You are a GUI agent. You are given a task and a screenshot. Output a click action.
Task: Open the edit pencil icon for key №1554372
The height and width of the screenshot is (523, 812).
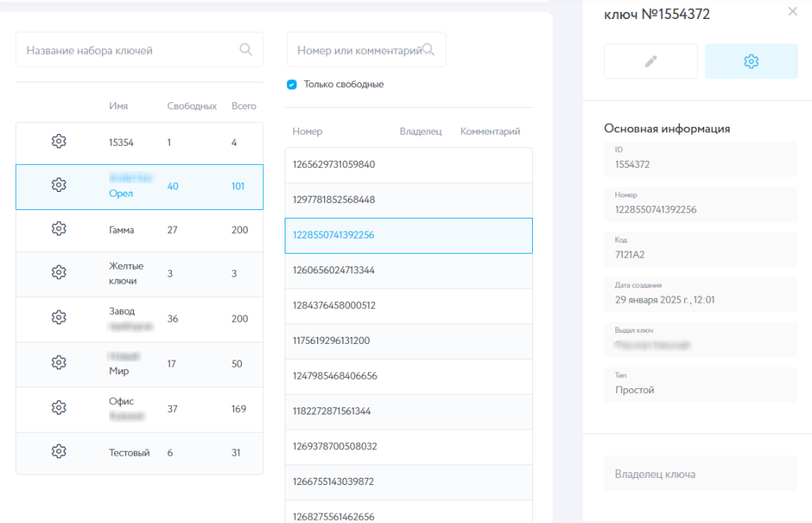pyautogui.click(x=650, y=61)
